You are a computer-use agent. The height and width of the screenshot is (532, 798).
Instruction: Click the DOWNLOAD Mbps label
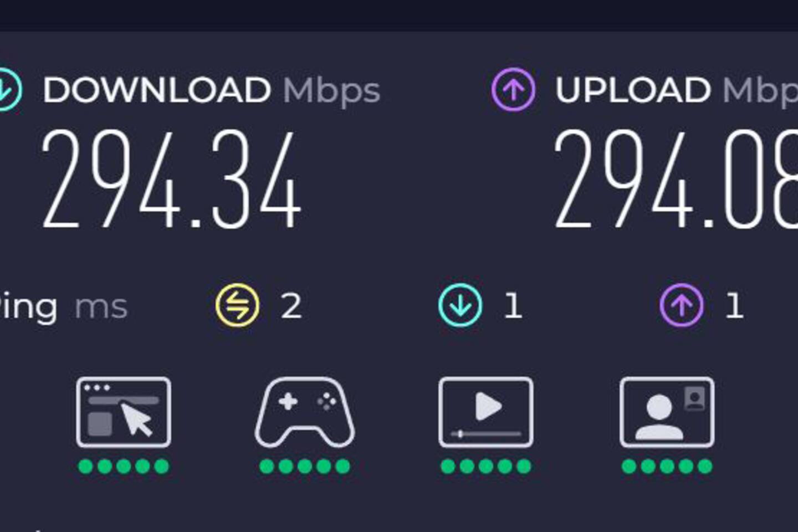pyautogui.click(x=212, y=90)
